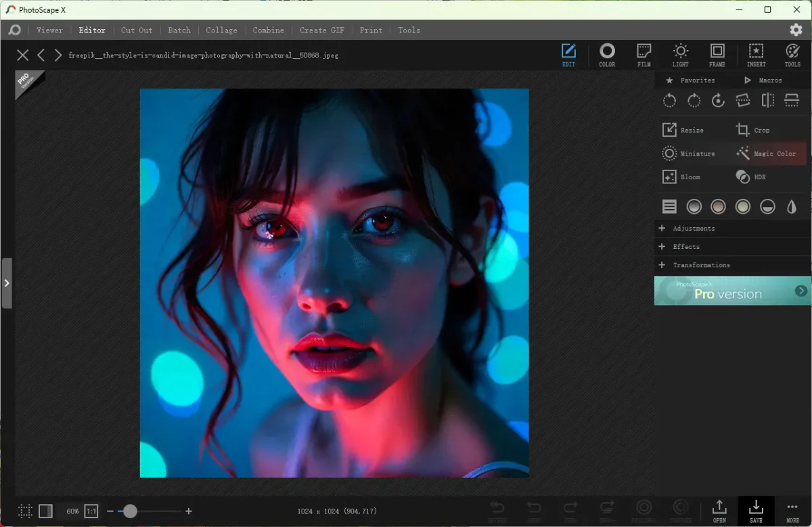The height and width of the screenshot is (527, 812).
Task: Open the COLOR tool panel
Action: (607, 55)
